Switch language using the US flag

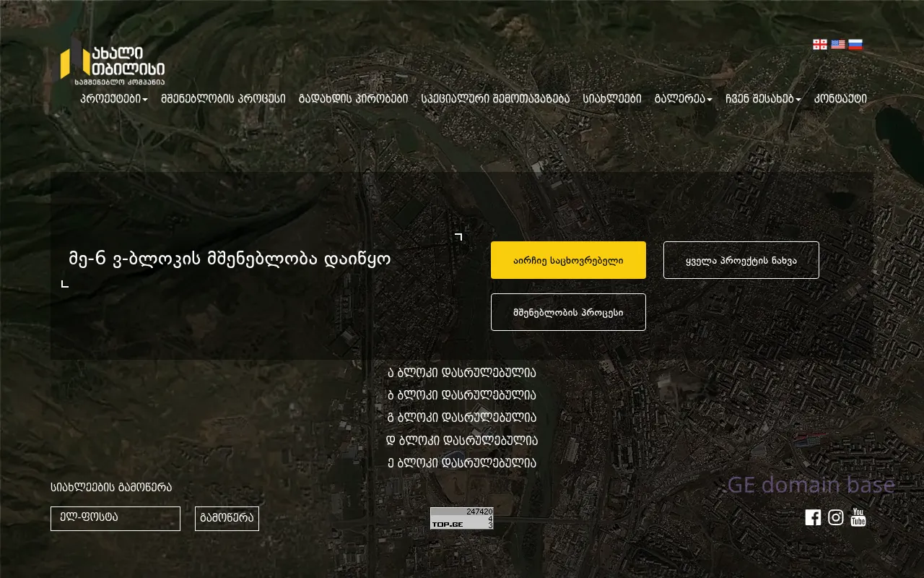[x=837, y=45]
